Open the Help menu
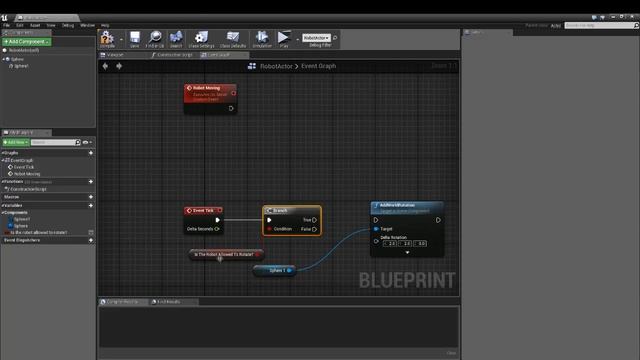The height and width of the screenshot is (360, 640). [x=105, y=25]
